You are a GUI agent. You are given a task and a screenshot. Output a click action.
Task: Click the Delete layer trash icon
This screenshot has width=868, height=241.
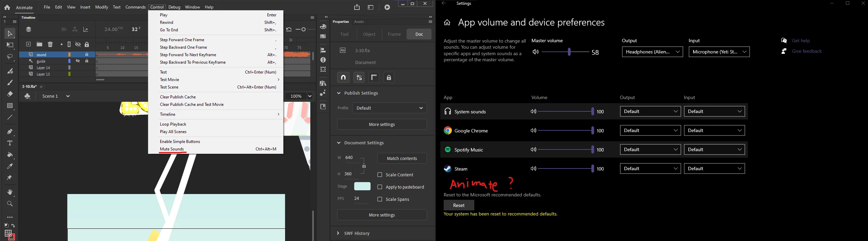point(50,44)
